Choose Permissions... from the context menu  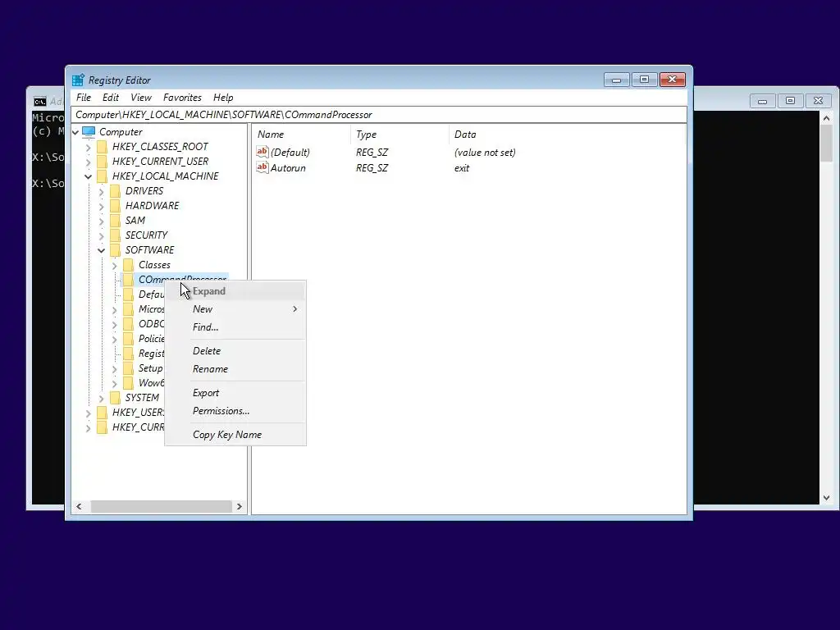click(x=235, y=411)
